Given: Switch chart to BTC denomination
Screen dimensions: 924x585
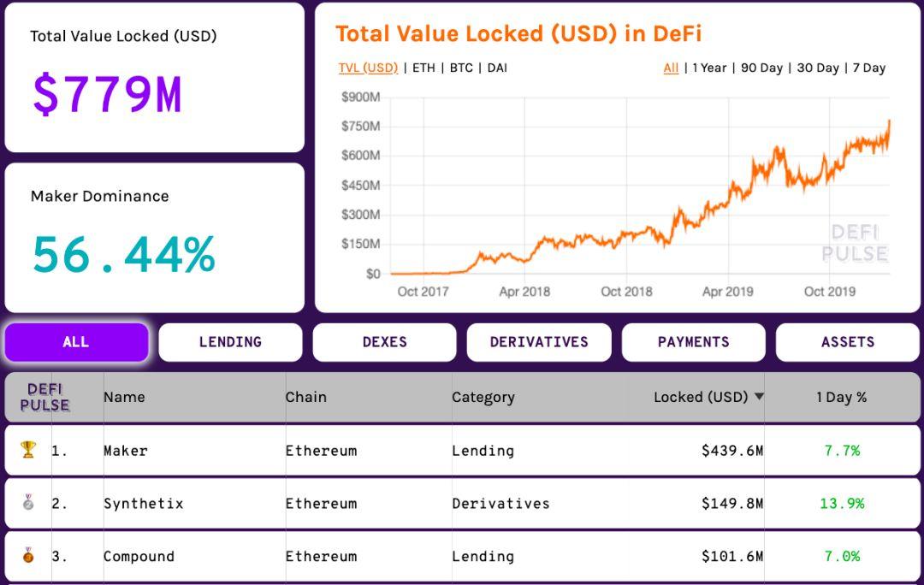Looking at the screenshot, I should click(461, 68).
